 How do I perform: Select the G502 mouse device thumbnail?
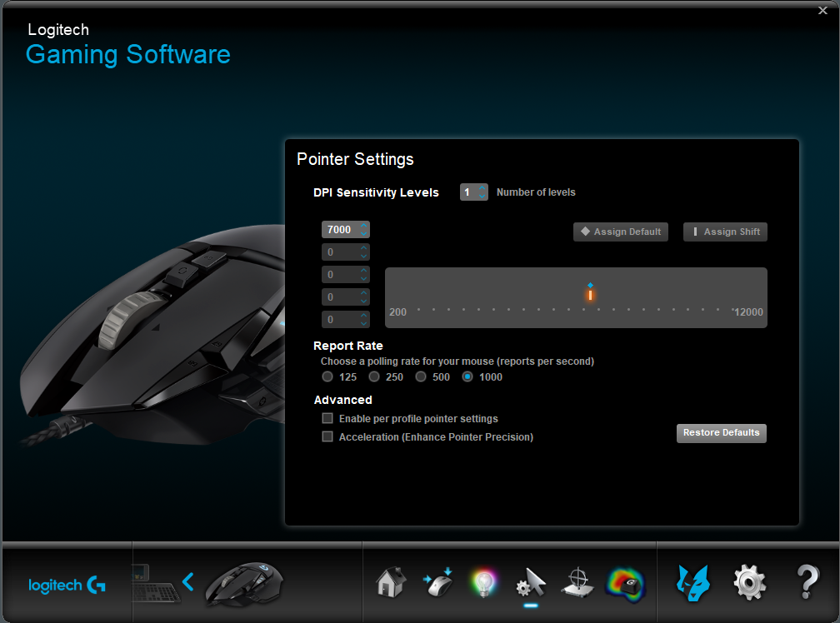244,584
